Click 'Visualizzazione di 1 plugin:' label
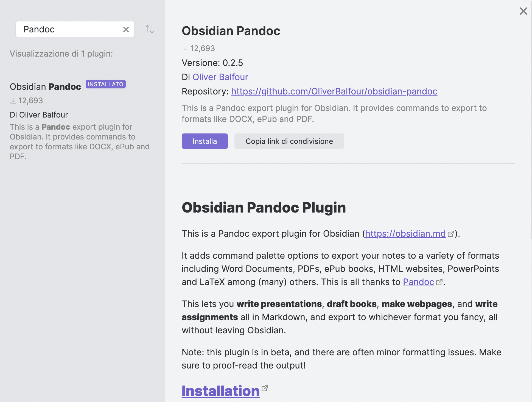The height and width of the screenshot is (402, 532). tap(61, 54)
